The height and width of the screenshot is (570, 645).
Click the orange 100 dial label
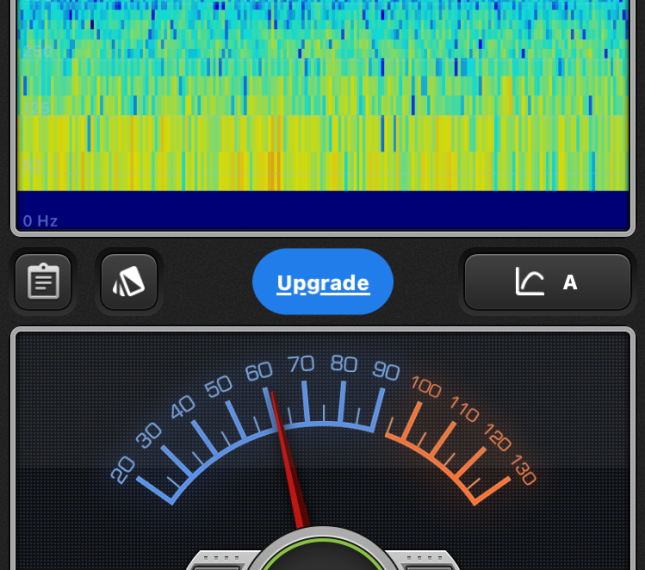point(426,387)
